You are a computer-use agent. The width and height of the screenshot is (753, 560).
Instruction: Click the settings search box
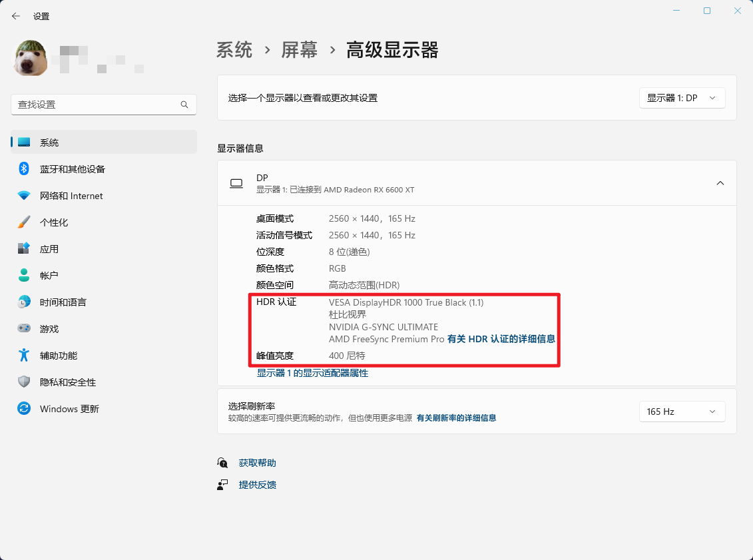(x=103, y=105)
